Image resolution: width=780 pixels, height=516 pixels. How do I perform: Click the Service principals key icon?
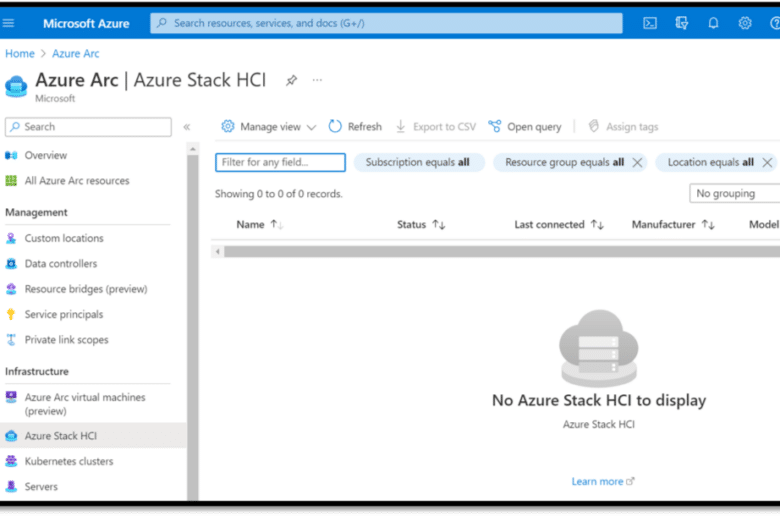click(x=11, y=314)
